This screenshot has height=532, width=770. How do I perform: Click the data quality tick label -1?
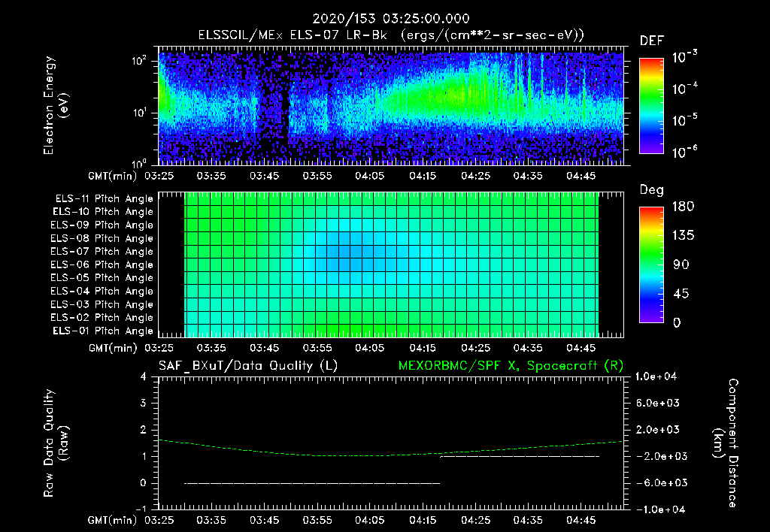coord(141,509)
